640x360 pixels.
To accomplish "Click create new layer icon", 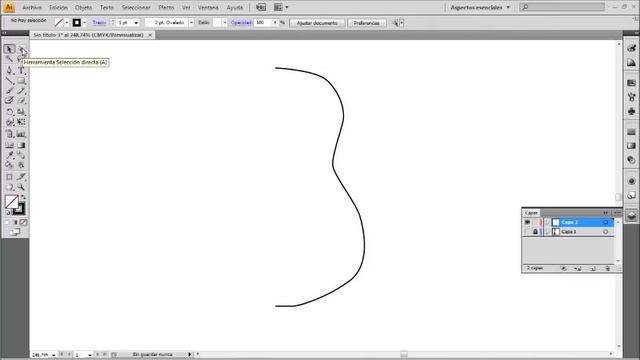I will click(593, 269).
